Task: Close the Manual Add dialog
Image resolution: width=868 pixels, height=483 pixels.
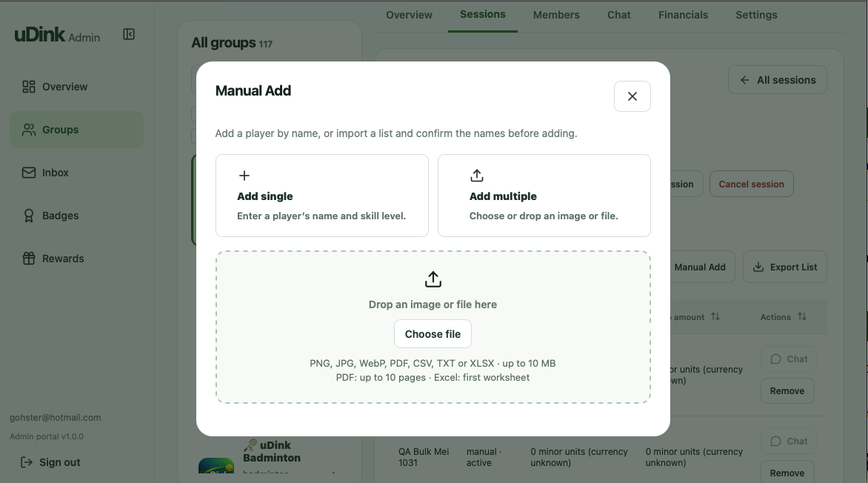Action: (632, 96)
